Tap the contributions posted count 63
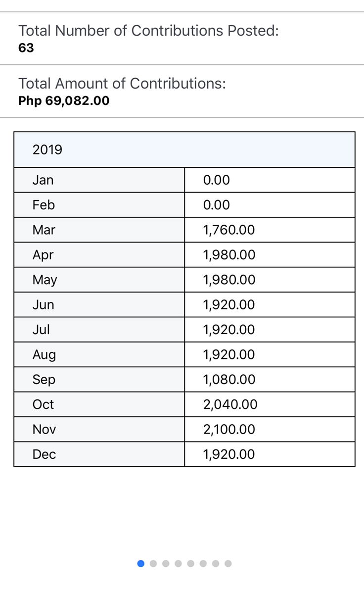Image resolution: width=364 pixels, height=592 pixels. 26,48
